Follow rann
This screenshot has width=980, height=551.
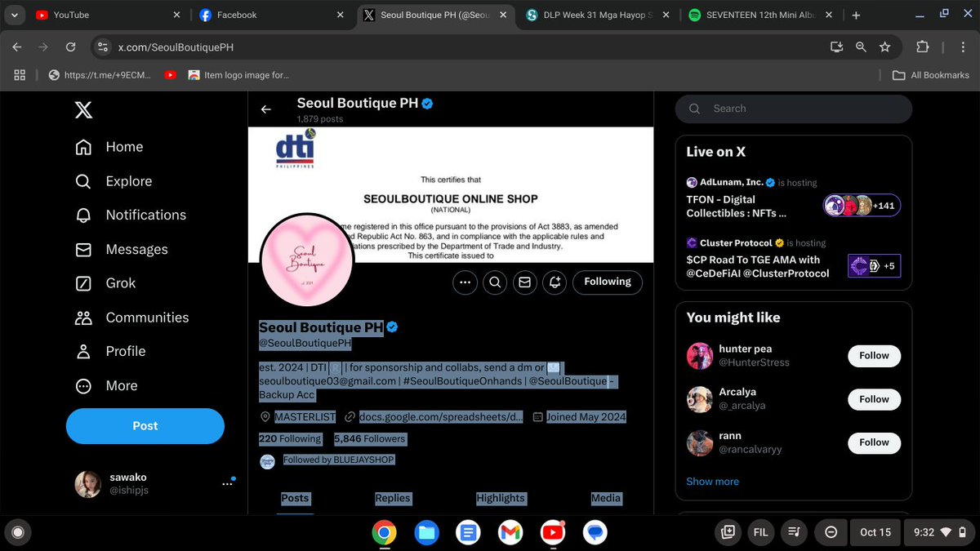pos(874,442)
